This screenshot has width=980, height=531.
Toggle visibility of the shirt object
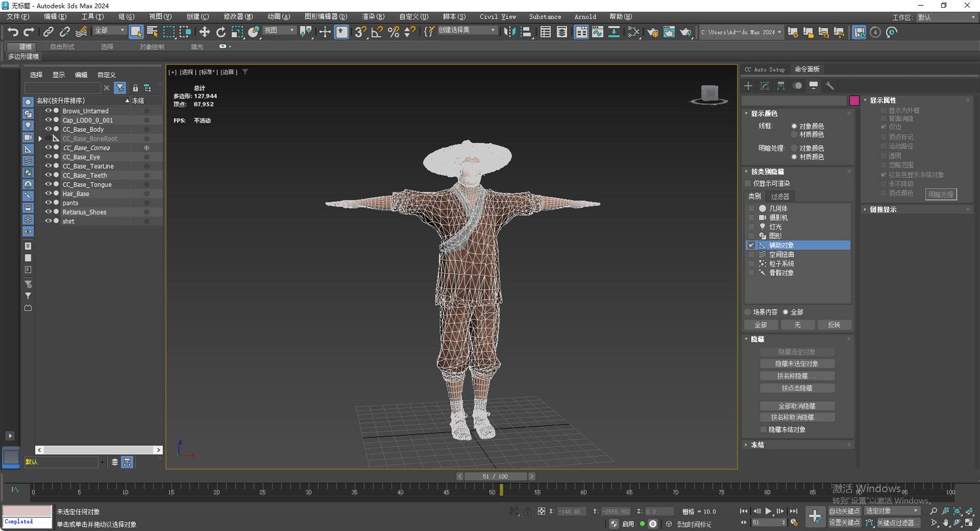click(48, 221)
